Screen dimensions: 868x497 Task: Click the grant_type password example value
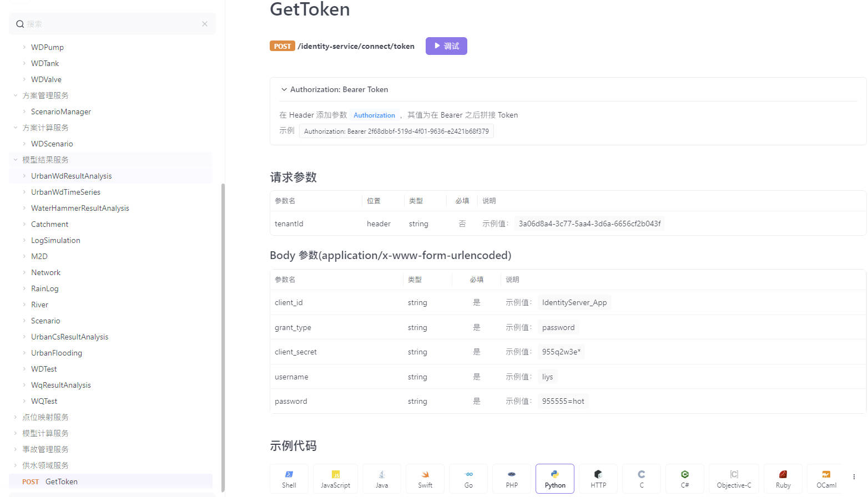(558, 327)
